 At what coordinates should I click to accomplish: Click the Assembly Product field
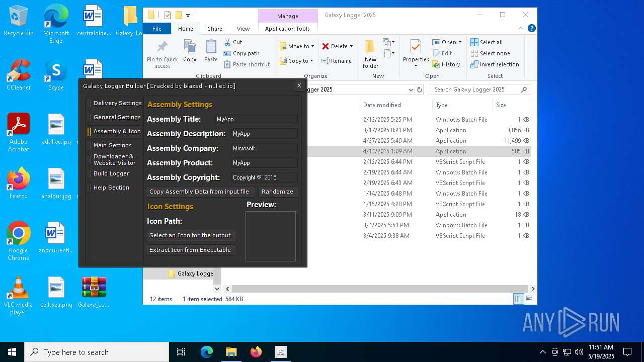click(x=264, y=163)
